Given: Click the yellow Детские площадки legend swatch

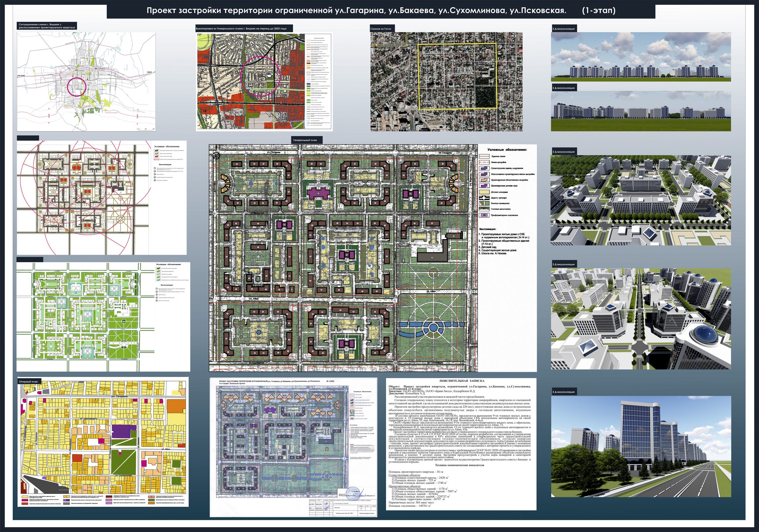Looking at the screenshot, I should [484, 192].
